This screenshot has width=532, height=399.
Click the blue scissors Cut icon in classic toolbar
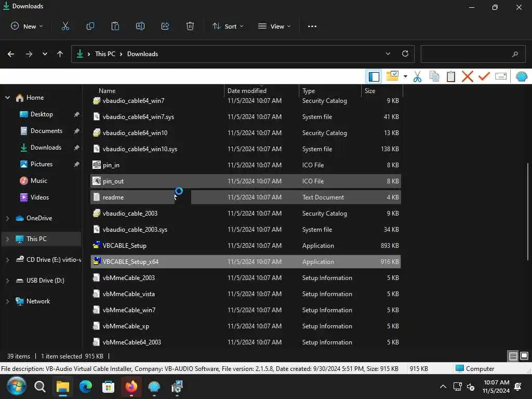click(x=417, y=77)
